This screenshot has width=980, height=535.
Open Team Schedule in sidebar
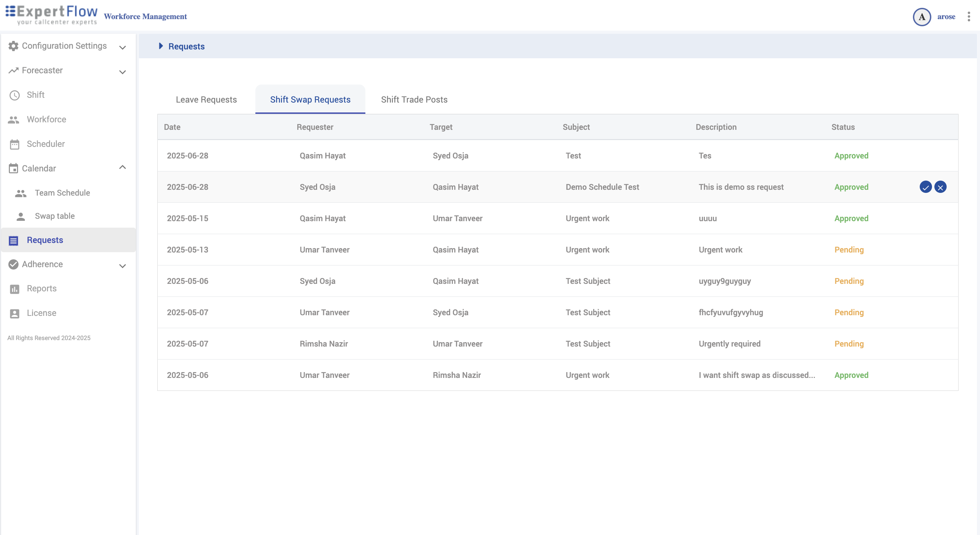(62, 193)
